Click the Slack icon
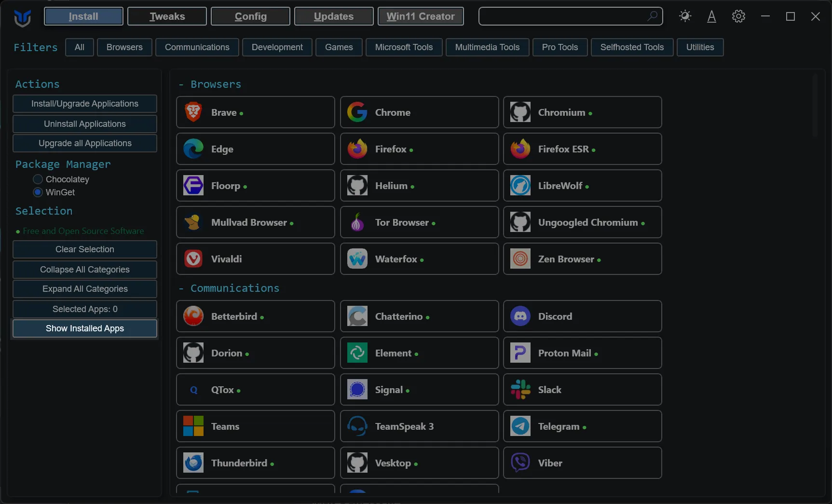 click(x=520, y=390)
